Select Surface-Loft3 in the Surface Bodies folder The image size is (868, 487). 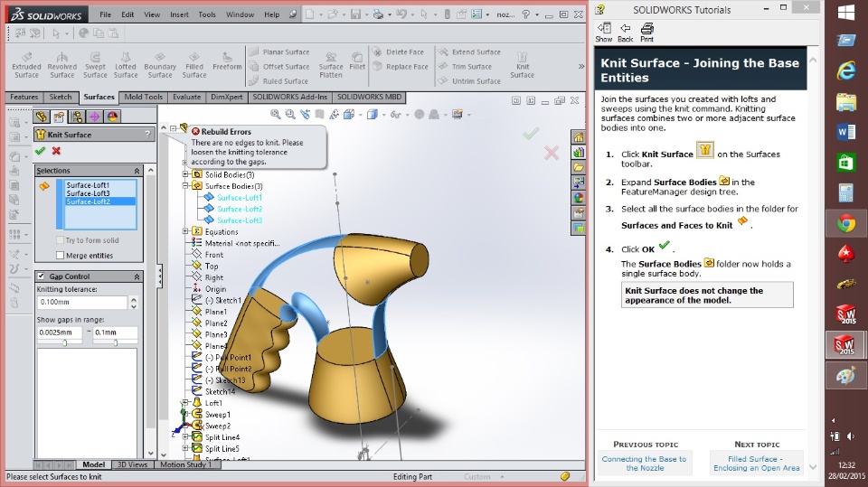coord(239,220)
